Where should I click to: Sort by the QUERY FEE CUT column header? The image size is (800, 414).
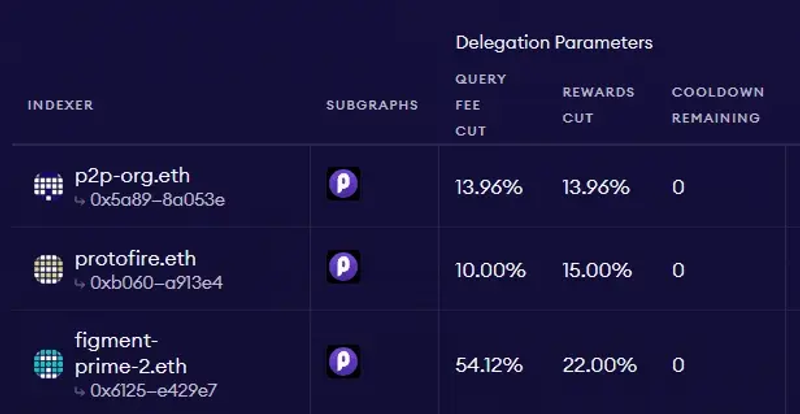481,105
